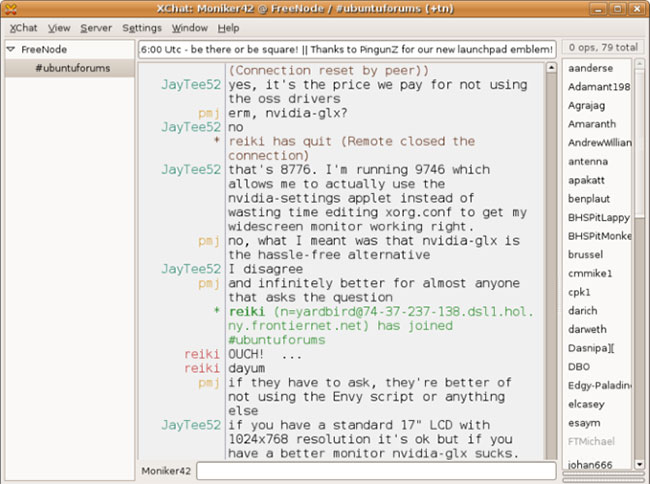Viewport: 650px width, 484px height.
Task: Open the Server menu
Action: tap(96, 28)
